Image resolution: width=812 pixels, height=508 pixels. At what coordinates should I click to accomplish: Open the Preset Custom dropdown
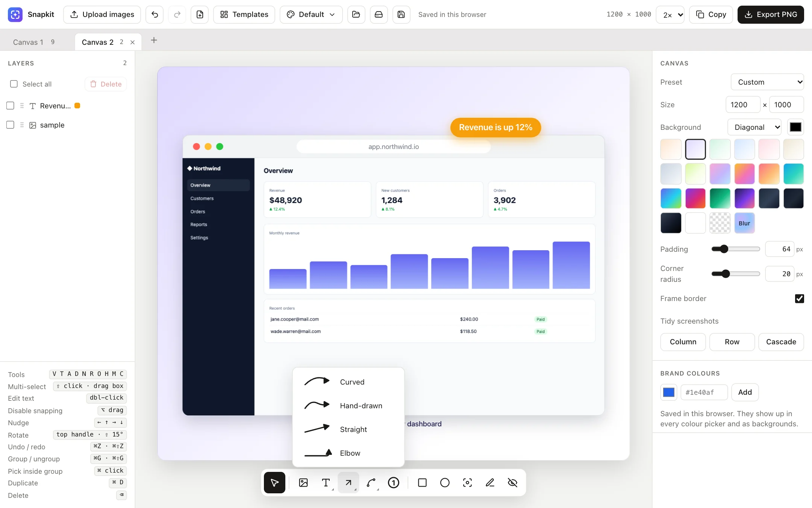pos(767,82)
